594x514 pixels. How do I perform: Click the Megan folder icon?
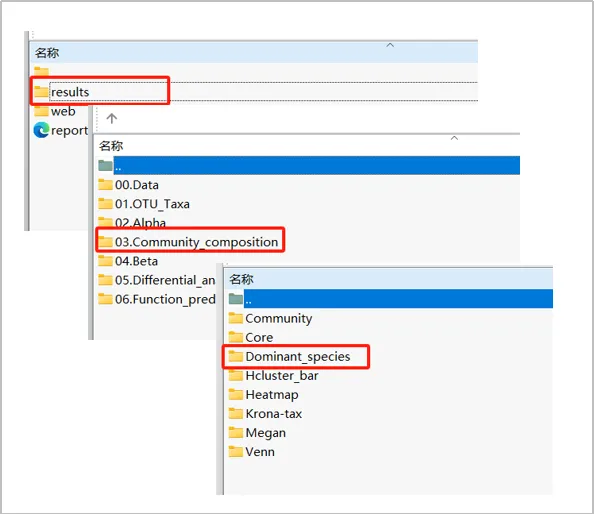[x=236, y=432]
